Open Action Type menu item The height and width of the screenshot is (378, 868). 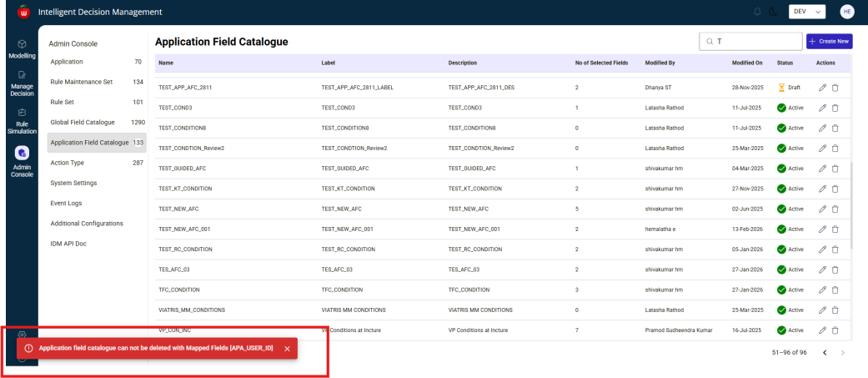coord(96,163)
